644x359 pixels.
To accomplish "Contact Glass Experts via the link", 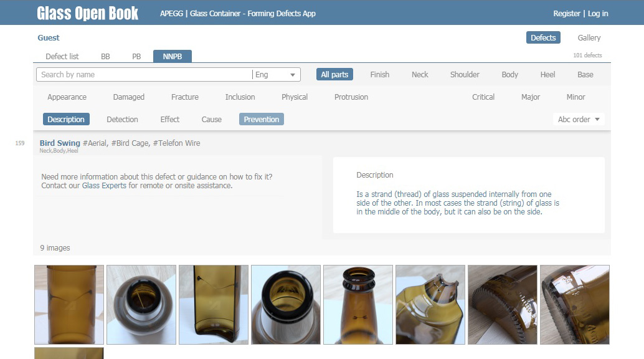I will [x=104, y=185].
